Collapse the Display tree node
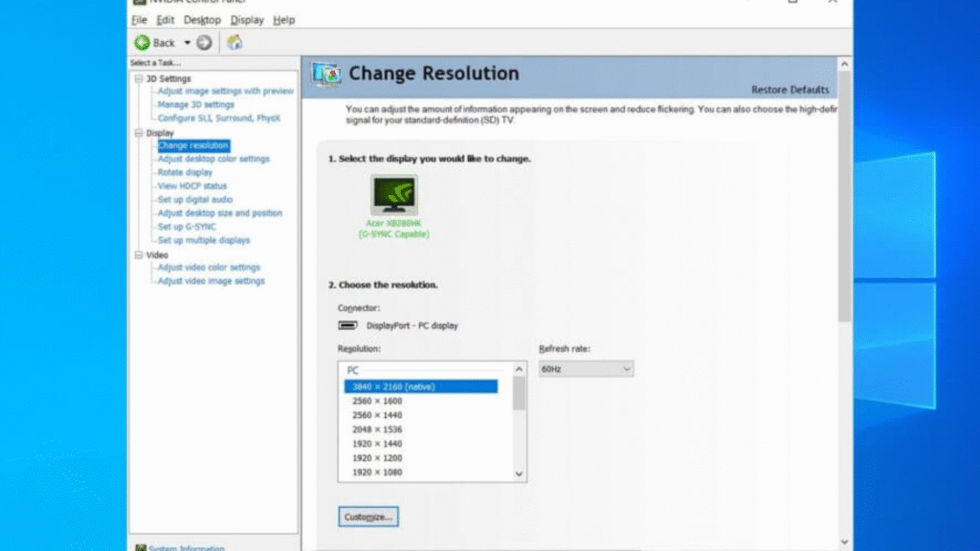980x551 pixels. (139, 133)
